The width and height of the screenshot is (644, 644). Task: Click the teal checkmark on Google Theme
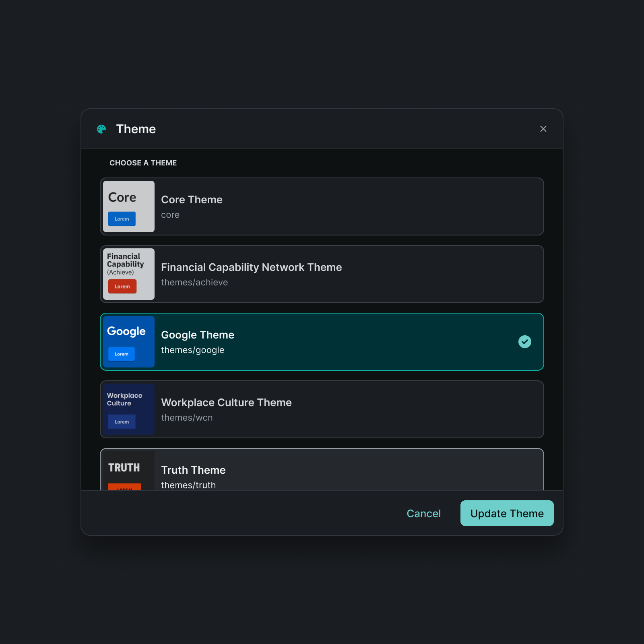[x=524, y=342]
